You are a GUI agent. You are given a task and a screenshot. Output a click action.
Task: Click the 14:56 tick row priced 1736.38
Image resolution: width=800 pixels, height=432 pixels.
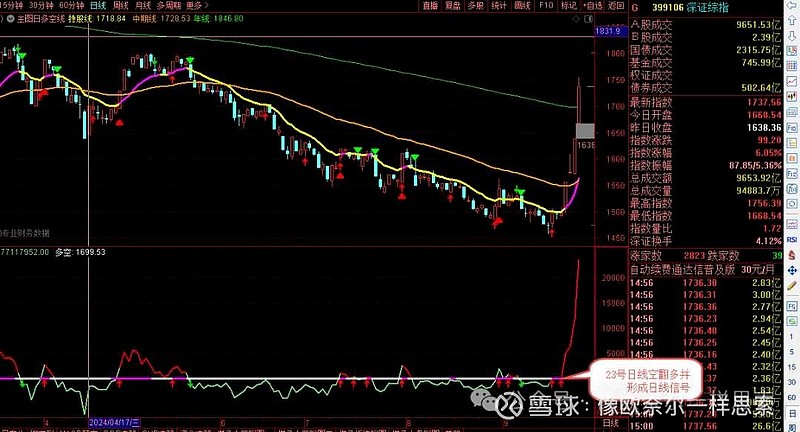coord(706,283)
